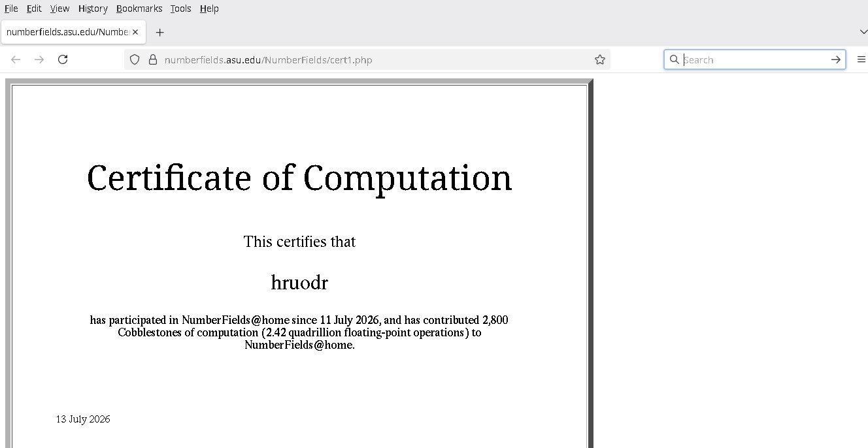Click the Certificate of Computation heading

tap(299, 178)
